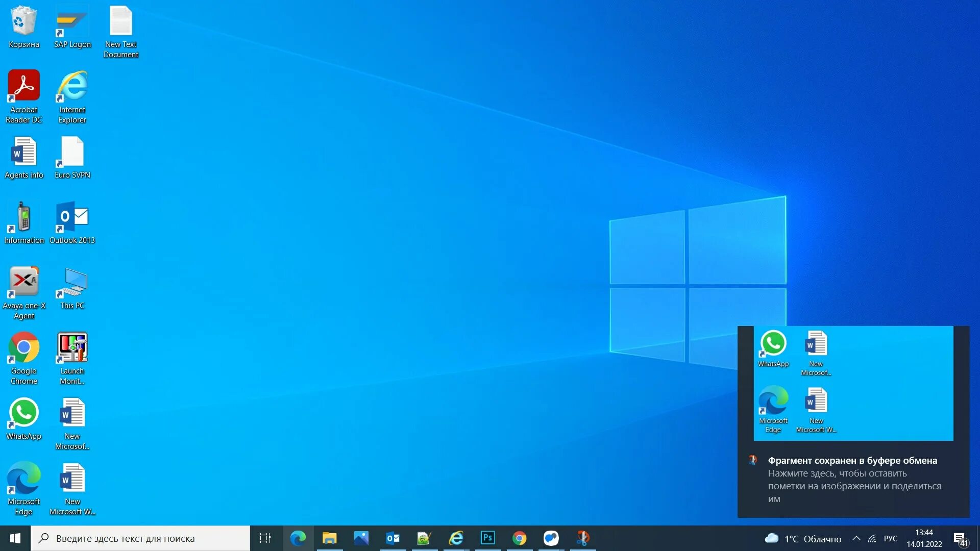Select the SAP Logon desktop shortcut
980x551 pixels.
point(72,28)
